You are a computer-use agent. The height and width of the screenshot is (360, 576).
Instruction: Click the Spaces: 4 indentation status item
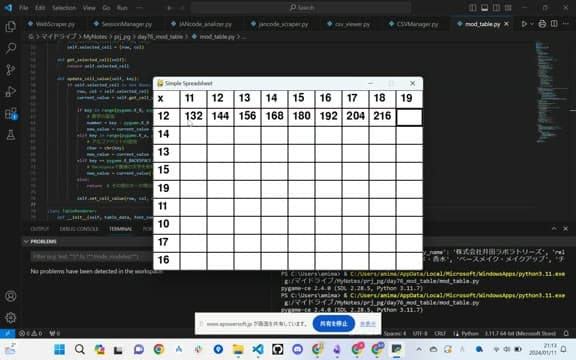tap(395, 334)
